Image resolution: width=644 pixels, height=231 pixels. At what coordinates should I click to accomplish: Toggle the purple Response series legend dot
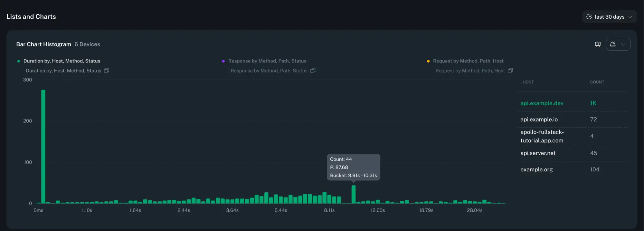pos(223,61)
